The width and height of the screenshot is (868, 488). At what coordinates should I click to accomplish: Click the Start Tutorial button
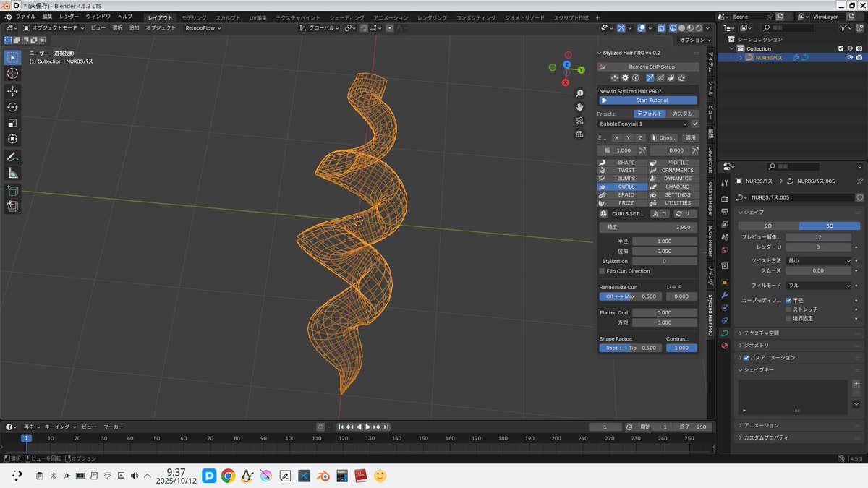pos(647,100)
